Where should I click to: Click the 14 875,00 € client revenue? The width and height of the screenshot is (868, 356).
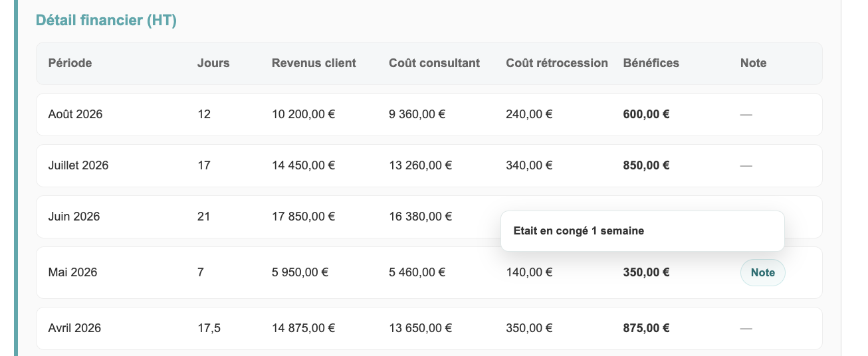(x=303, y=328)
